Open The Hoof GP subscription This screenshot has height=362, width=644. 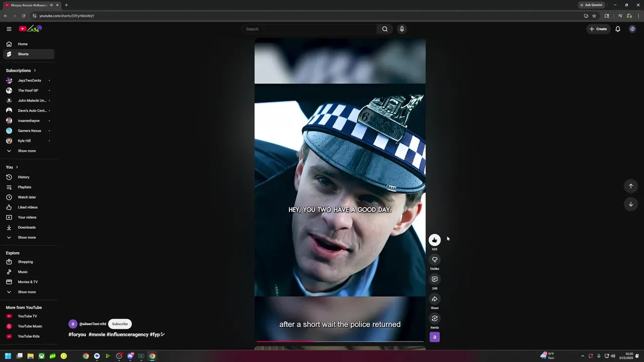click(28, 90)
